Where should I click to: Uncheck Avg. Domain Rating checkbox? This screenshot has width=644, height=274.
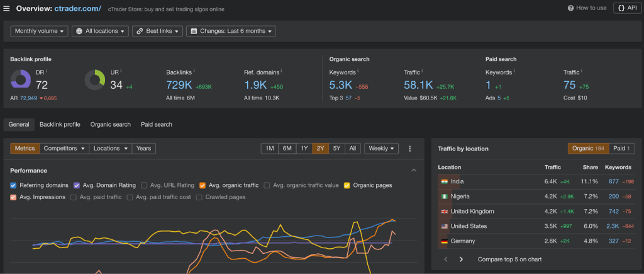pos(76,185)
